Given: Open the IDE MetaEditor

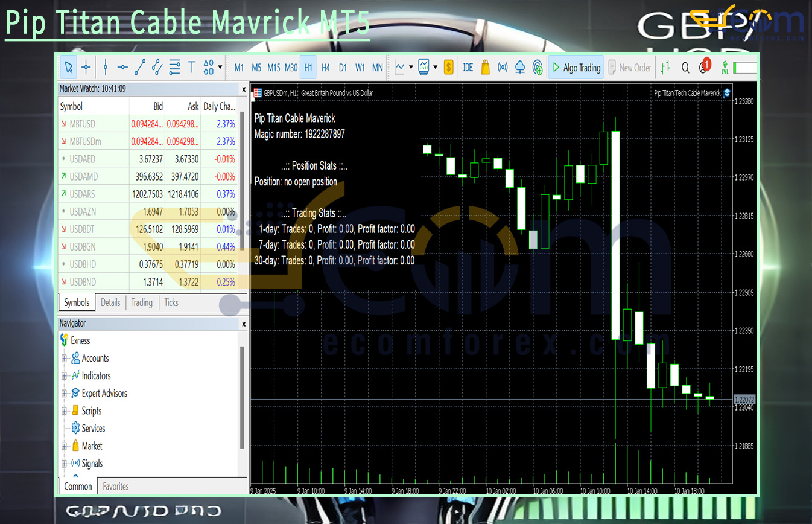Looking at the screenshot, I should pos(468,68).
